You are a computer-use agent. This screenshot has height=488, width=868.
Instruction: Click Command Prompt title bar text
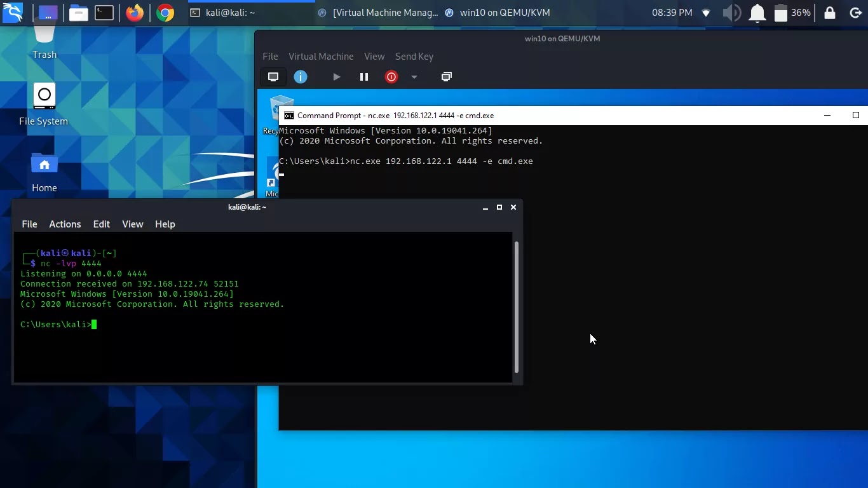(x=395, y=116)
